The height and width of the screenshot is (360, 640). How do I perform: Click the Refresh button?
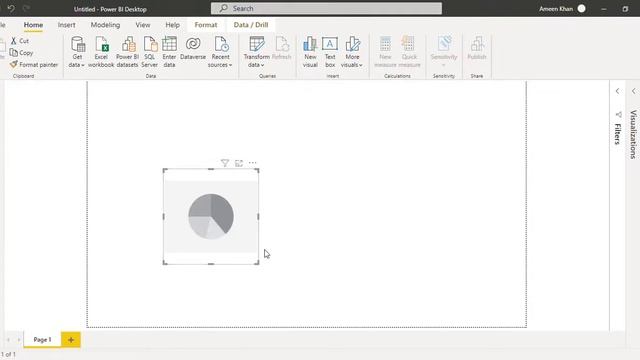pyautogui.click(x=281, y=49)
